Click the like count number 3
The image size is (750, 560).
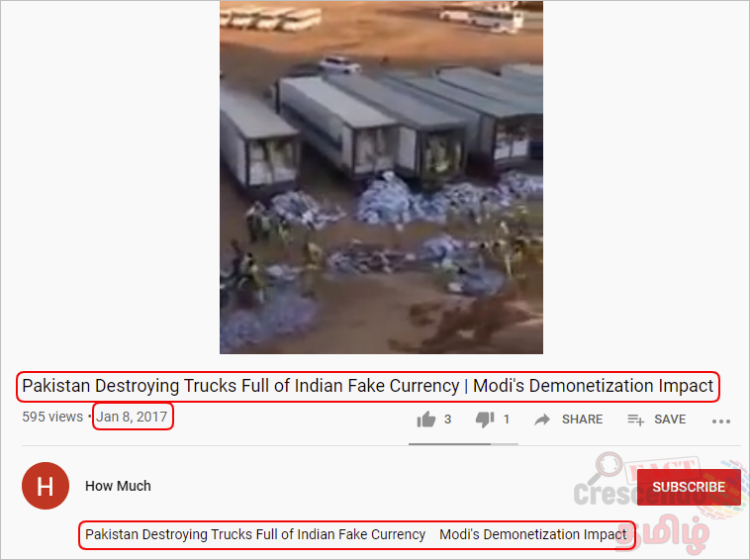447,420
